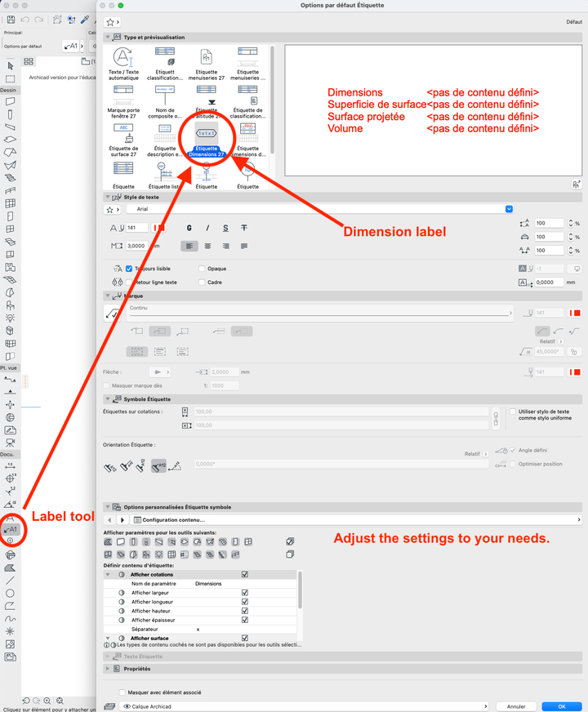The width and height of the screenshot is (588, 712).
Task: Select the Beam tool in the toolbox
Action: tap(10, 127)
